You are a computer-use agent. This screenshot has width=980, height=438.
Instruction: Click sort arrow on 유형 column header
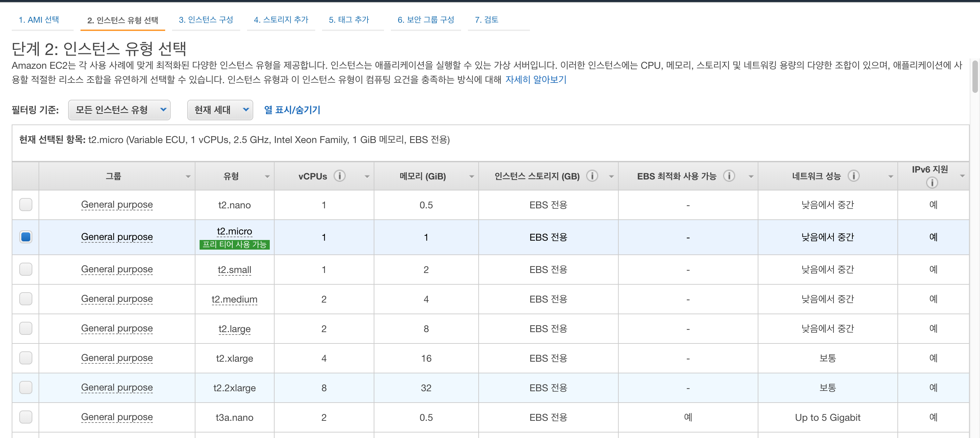pyautogui.click(x=267, y=176)
